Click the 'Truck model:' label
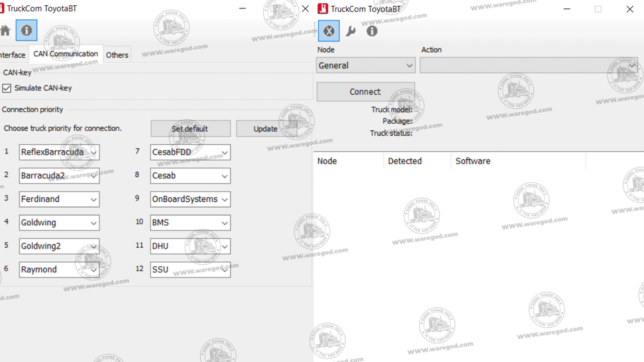The width and height of the screenshot is (644, 362). pos(392,110)
